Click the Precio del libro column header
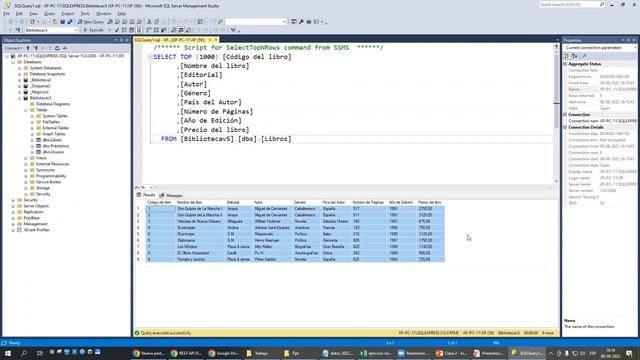640x360 pixels. click(x=430, y=202)
